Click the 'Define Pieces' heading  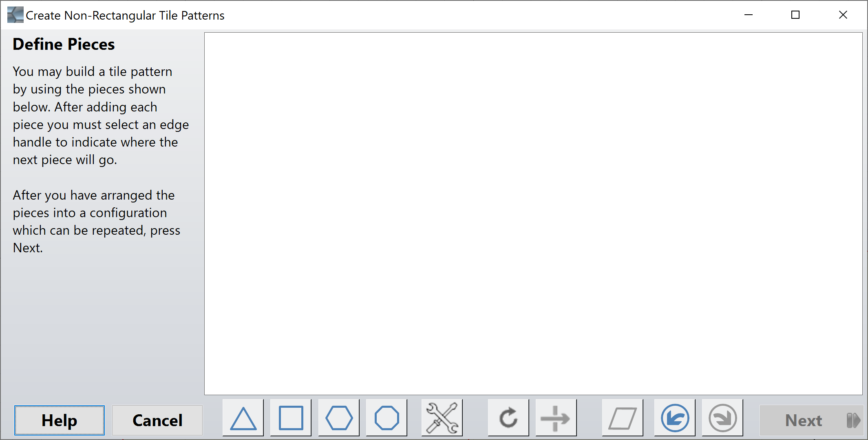tap(64, 44)
